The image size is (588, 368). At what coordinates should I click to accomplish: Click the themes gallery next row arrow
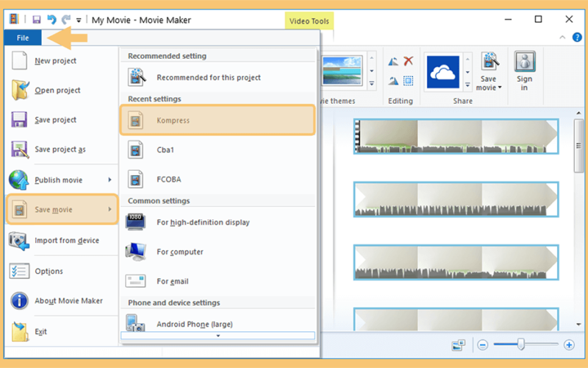[x=372, y=71]
